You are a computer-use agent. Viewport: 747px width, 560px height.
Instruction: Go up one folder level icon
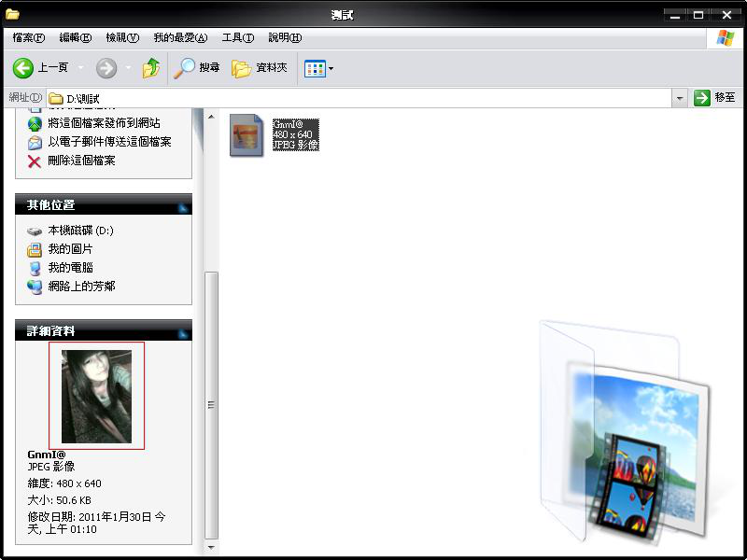click(151, 68)
